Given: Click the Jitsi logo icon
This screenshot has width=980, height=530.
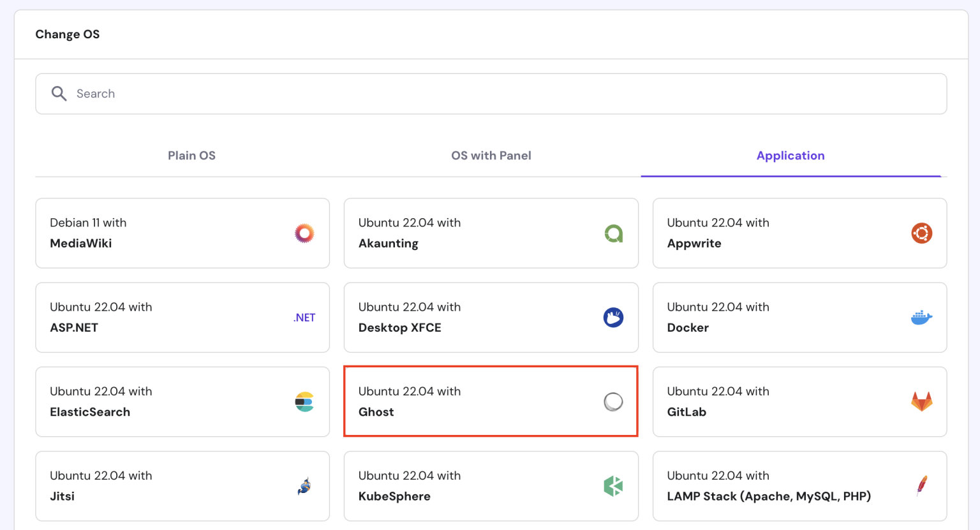Looking at the screenshot, I should tap(304, 486).
